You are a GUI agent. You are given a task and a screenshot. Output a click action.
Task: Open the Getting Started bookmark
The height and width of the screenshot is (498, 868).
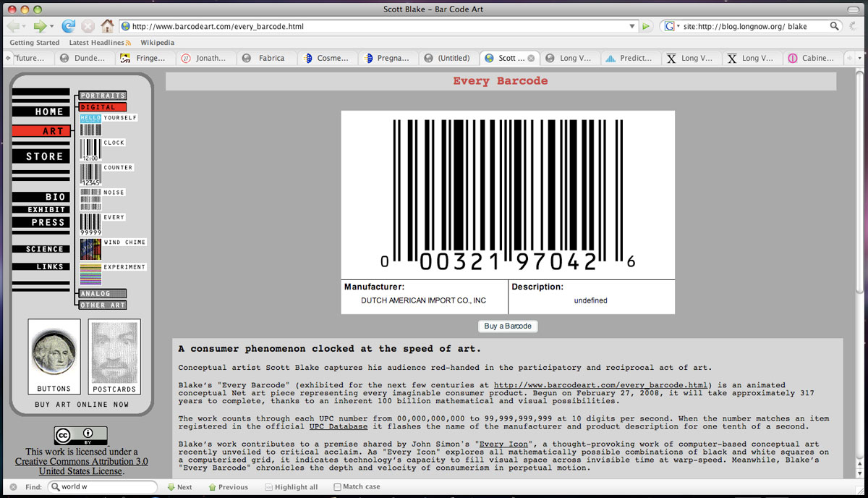point(35,43)
